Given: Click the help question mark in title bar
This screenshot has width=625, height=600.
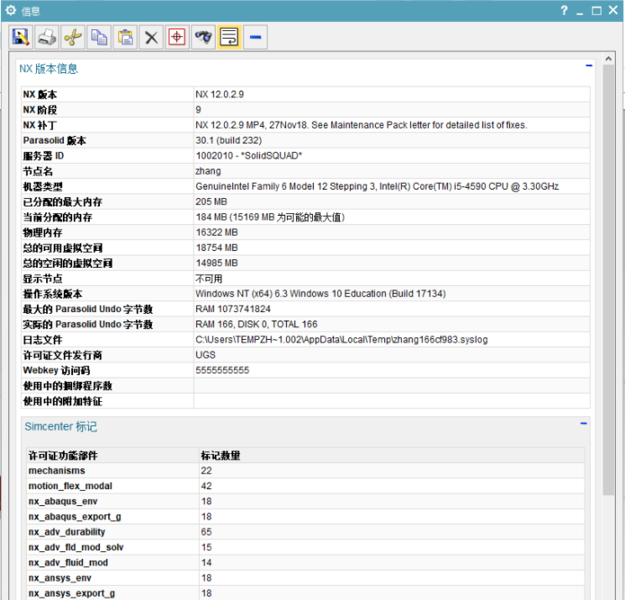Looking at the screenshot, I should click(x=566, y=11).
